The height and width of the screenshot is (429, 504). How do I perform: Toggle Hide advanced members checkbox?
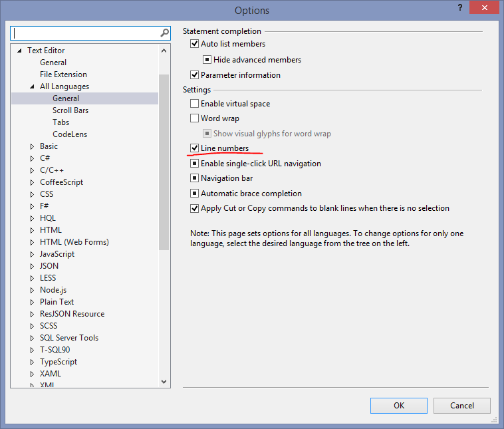pyautogui.click(x=207, y=60)
